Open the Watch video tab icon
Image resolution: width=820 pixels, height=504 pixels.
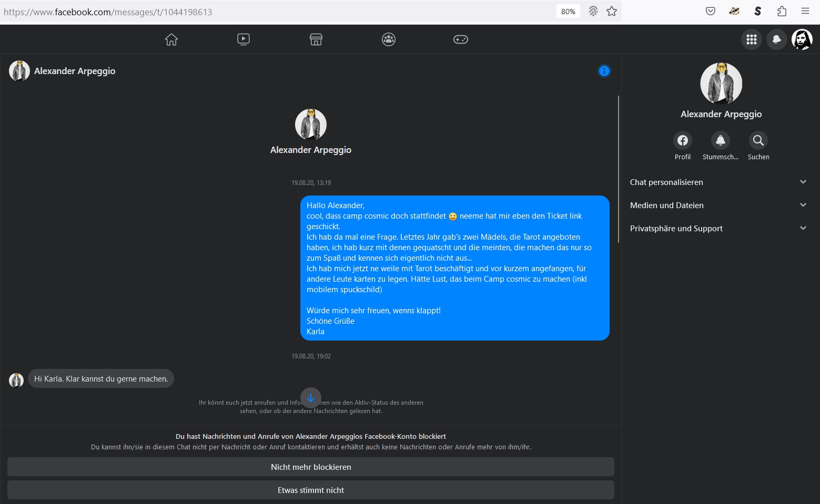[x=244, y=39]
